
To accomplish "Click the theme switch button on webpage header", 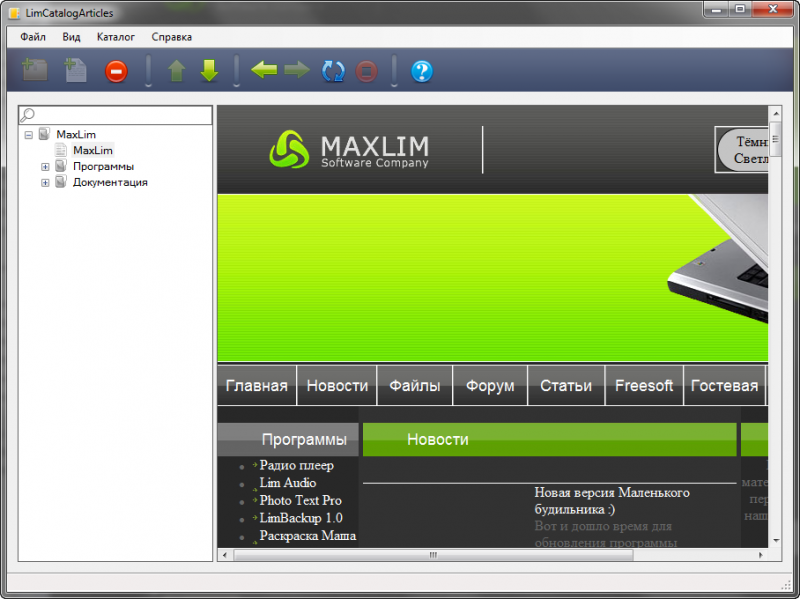I will pos(742,149).
